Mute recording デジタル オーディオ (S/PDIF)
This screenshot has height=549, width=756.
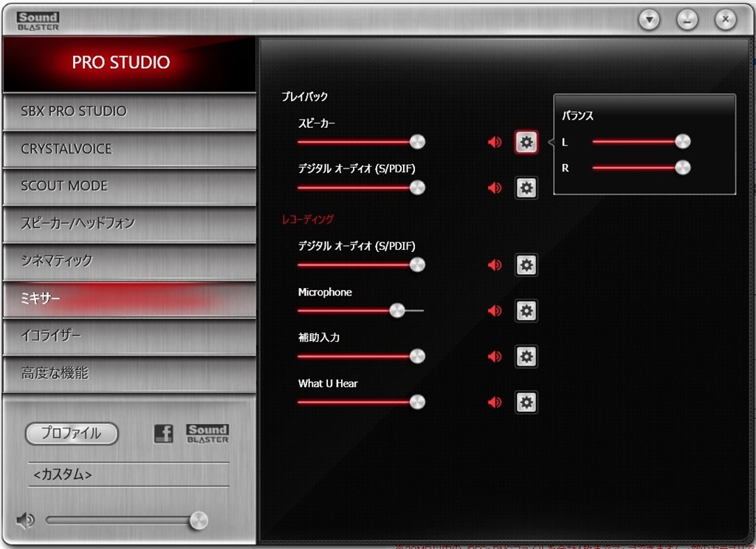(495, 265)
